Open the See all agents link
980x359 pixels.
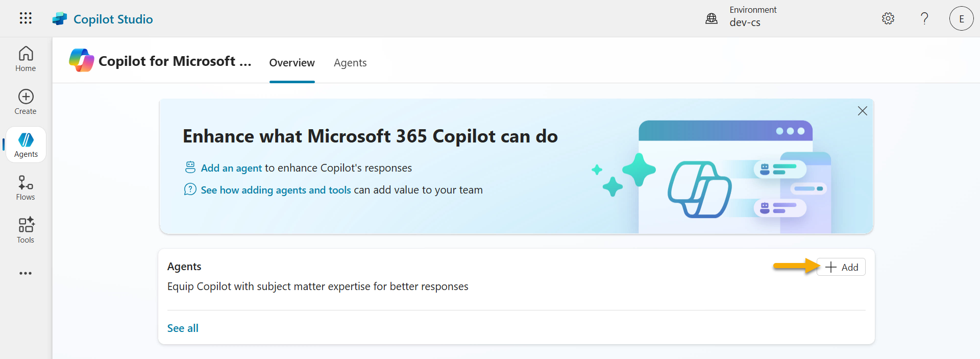pos(183,328)
